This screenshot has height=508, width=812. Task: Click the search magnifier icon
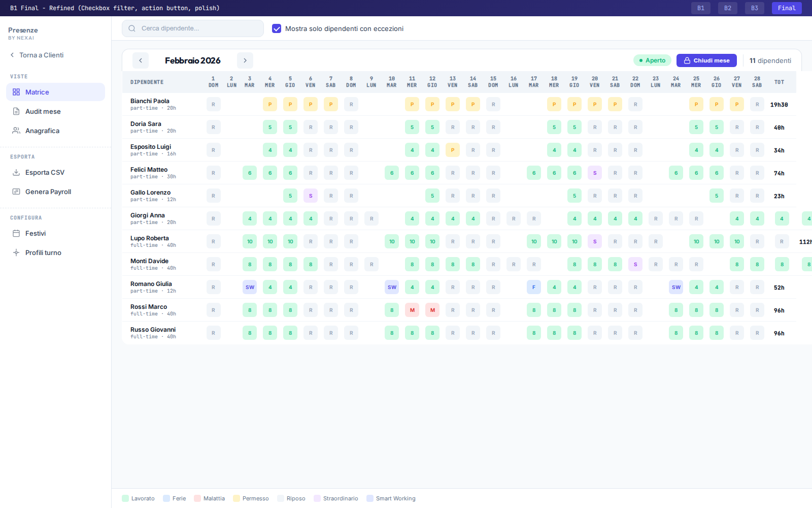pyautogui.click(x=132, y=28)
